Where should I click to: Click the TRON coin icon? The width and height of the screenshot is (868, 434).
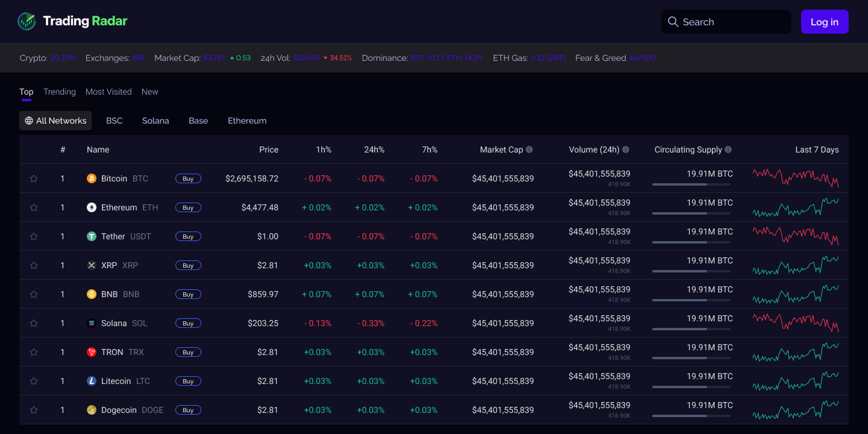pyautogui.click(x=92, y=352)
